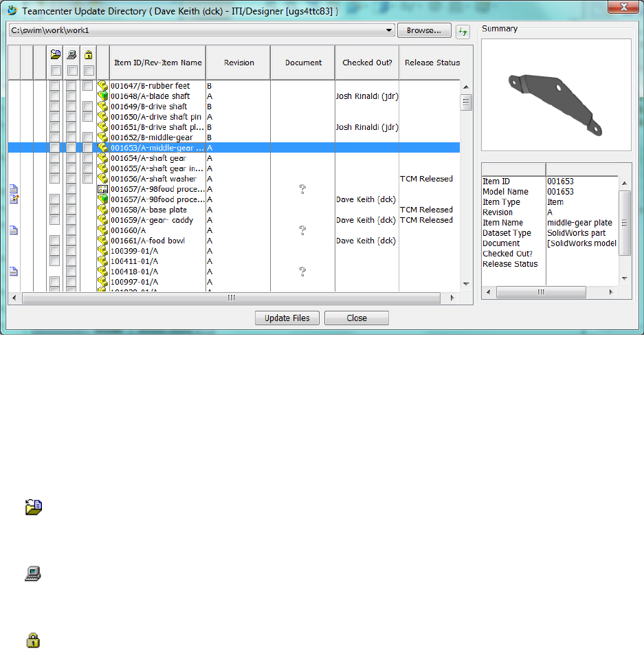
Task: Click the Summary properties vertical scrollbar thumb
Action: (x=625, y=223)
